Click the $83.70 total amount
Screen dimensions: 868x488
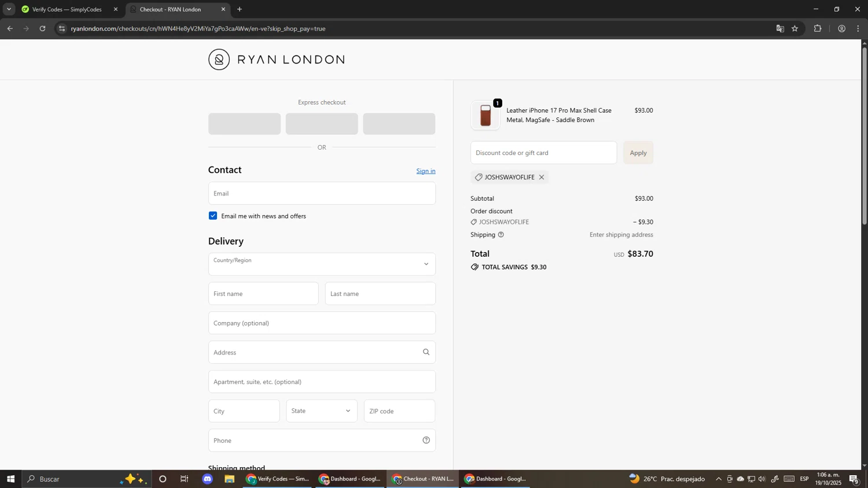[640, 254]
